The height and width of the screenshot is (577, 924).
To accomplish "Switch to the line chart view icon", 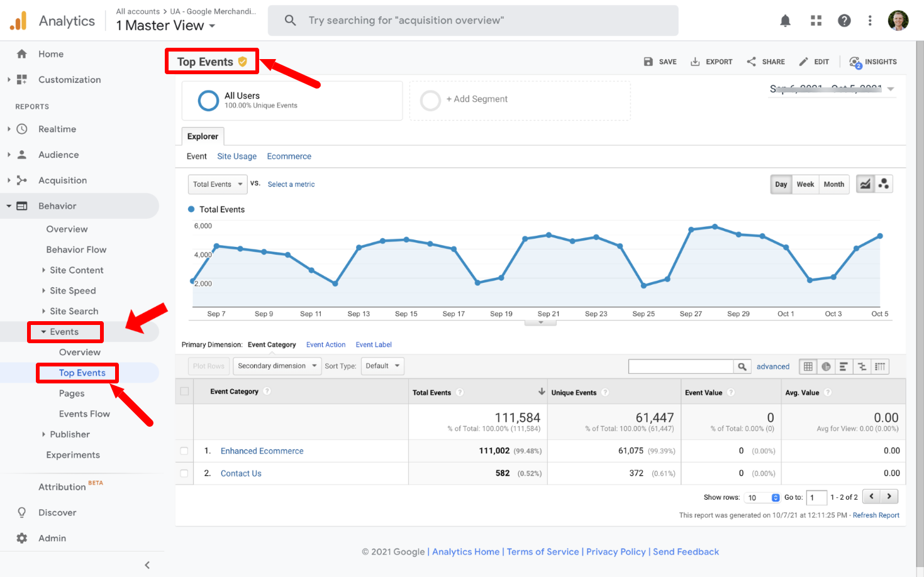I will 866,184.
